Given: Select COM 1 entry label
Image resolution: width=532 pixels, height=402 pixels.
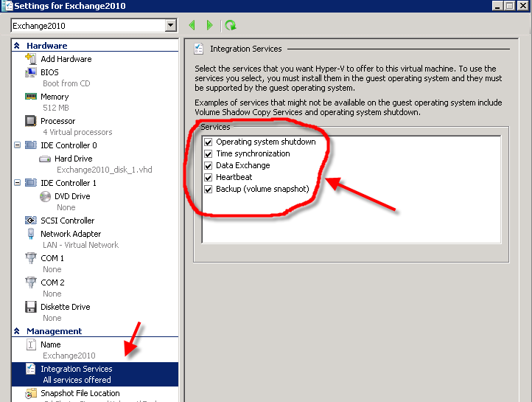Looking at the screenshot, I should (52, 258).
